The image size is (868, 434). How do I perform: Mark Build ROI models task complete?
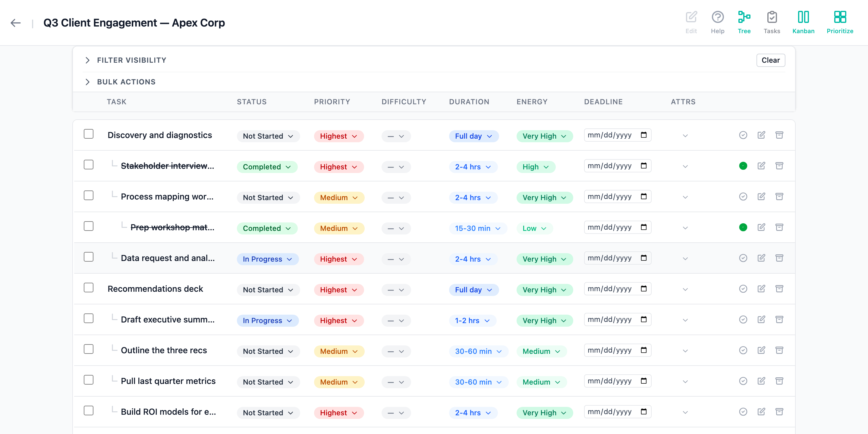pos(743,412)
